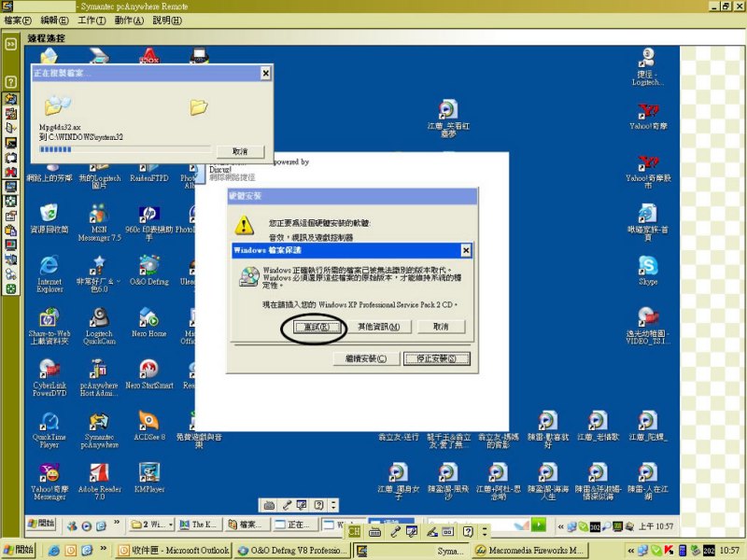Viewport: 747px width, 560px height.
Task: Open the dropdown arrow on the '2 Wi...' taskbar group
Action: [171, 525]
